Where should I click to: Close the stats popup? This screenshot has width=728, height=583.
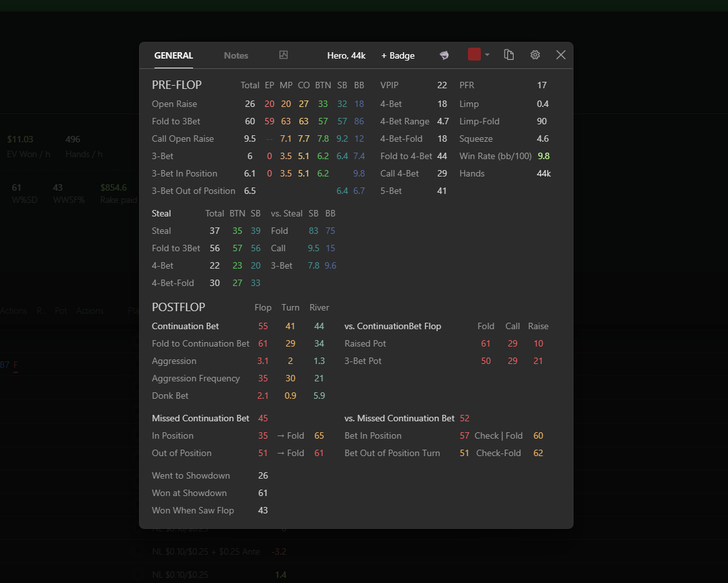tap(561, 55)
